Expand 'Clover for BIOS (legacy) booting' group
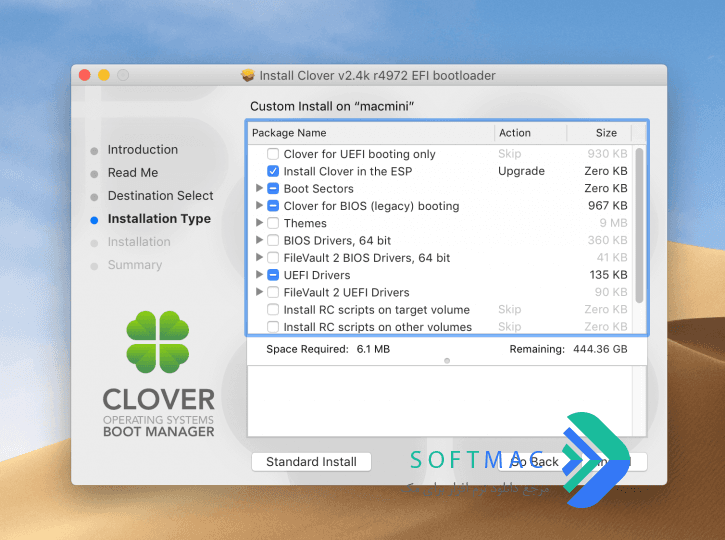The image size is (725, 540). click(x=259, y=205)
